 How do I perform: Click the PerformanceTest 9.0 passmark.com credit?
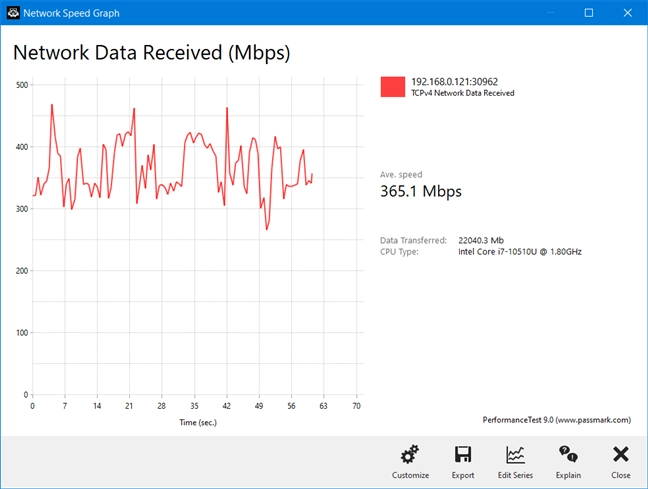[557, 420]
